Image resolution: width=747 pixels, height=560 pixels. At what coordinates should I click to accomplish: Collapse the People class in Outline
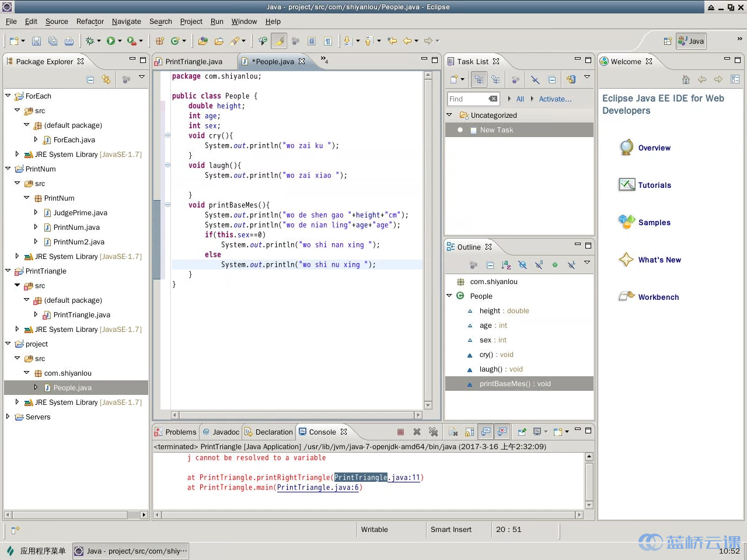click(449, 296)
